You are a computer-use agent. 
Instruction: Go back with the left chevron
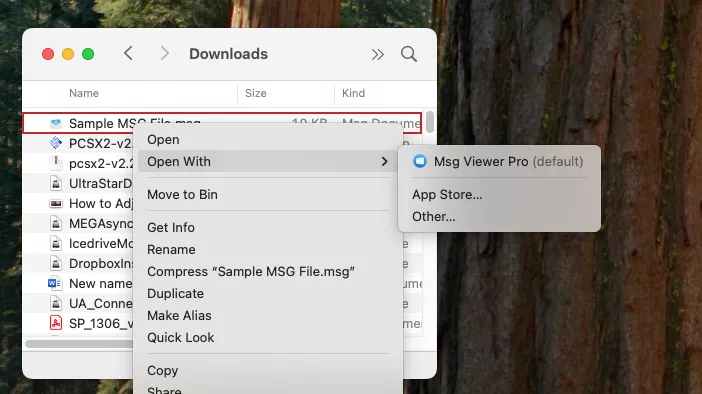tap(128, 53)
